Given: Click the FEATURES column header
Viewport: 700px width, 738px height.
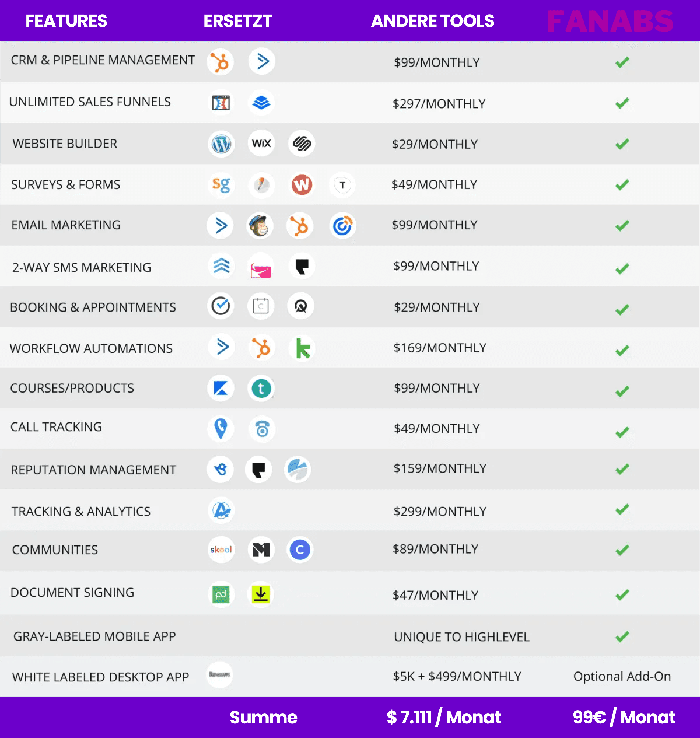Looking at the screenshot, I should coord(66,21).
